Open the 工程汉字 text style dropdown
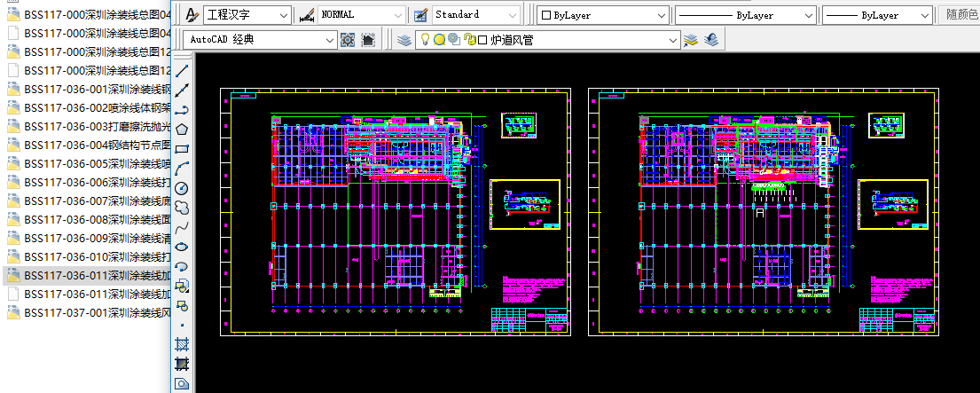This screenshot has width=980, height=393. [x=247, y=14]
